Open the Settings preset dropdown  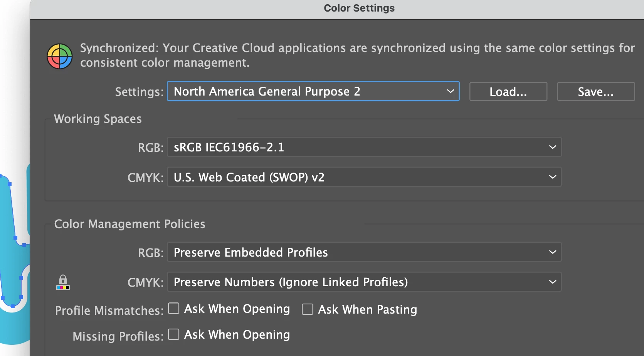point(313,91)
